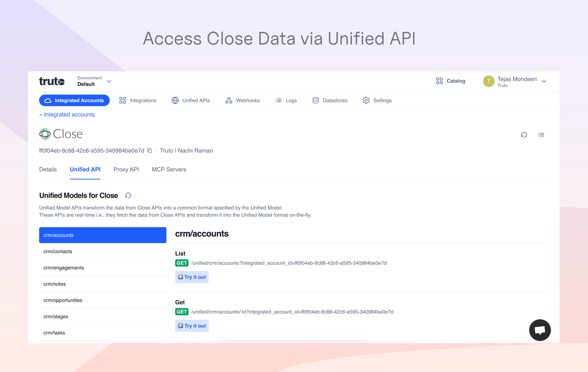Open the Catalog grid
This screenshot has width=588, height=372.
451,81
